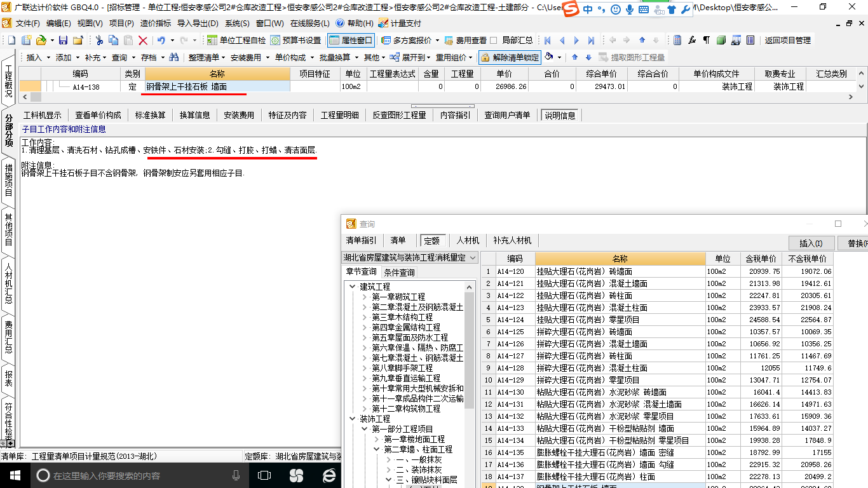Click the horizontal scrollbar under main table
868x488 pixels.
tap(438, 97)
